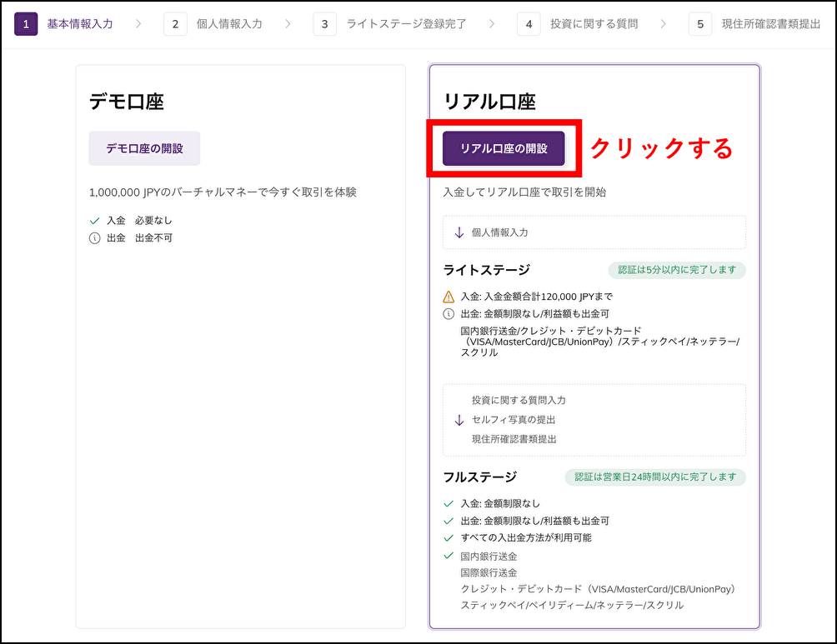This screenshot has width=837, height=644.
Task: Click the warning icon beside the 120,000 JPY deposit limit
Action: click(x=449, y=292)
